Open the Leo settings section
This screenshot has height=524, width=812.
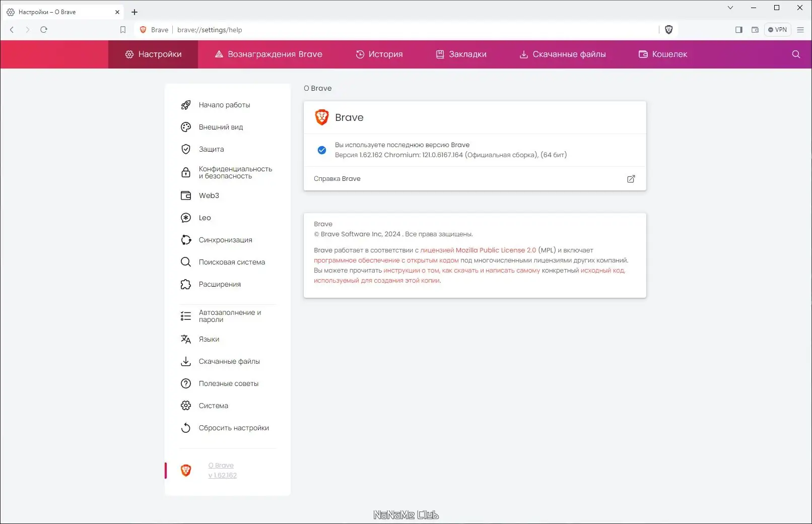[x=205, y=218]
